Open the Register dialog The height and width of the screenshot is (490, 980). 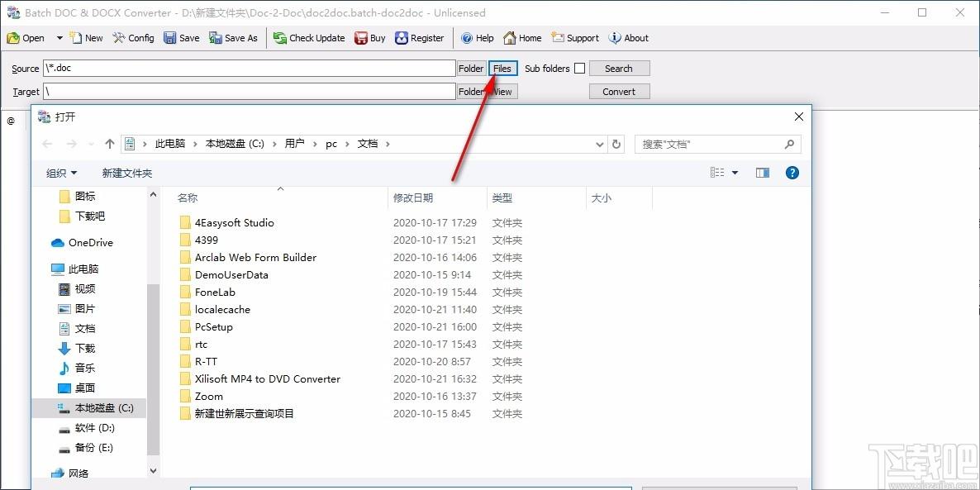(420, 38)
